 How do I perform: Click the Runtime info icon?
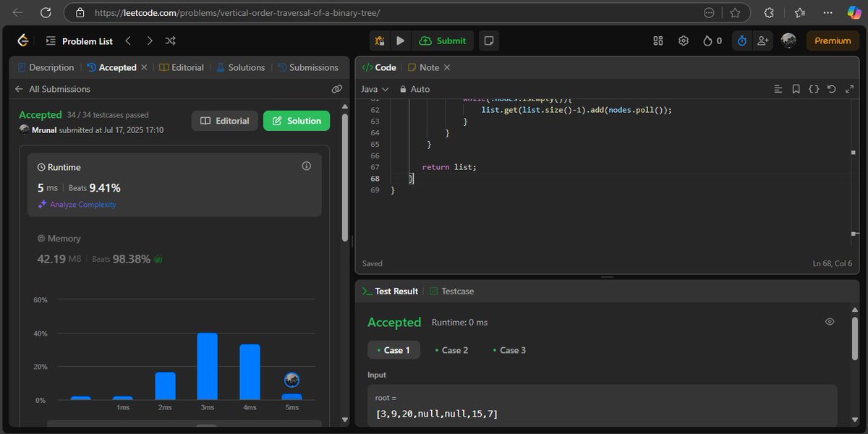(306, 166)
